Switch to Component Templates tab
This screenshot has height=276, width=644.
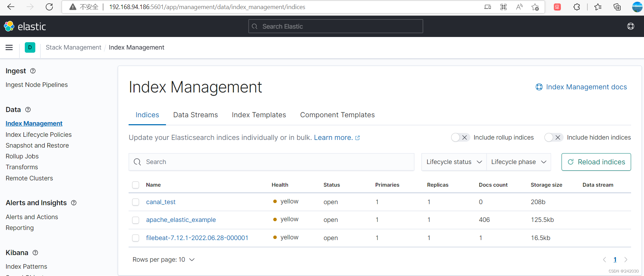pos(337,115)
